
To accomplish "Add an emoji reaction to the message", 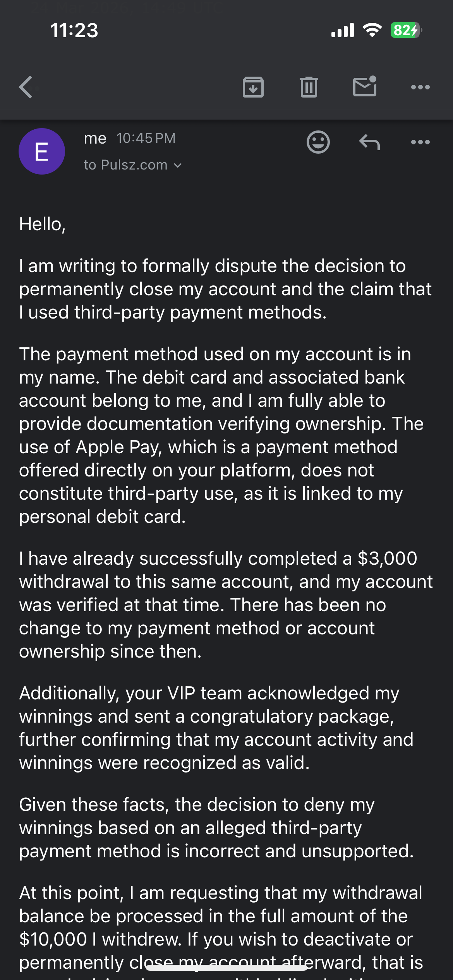I will 318,142.
